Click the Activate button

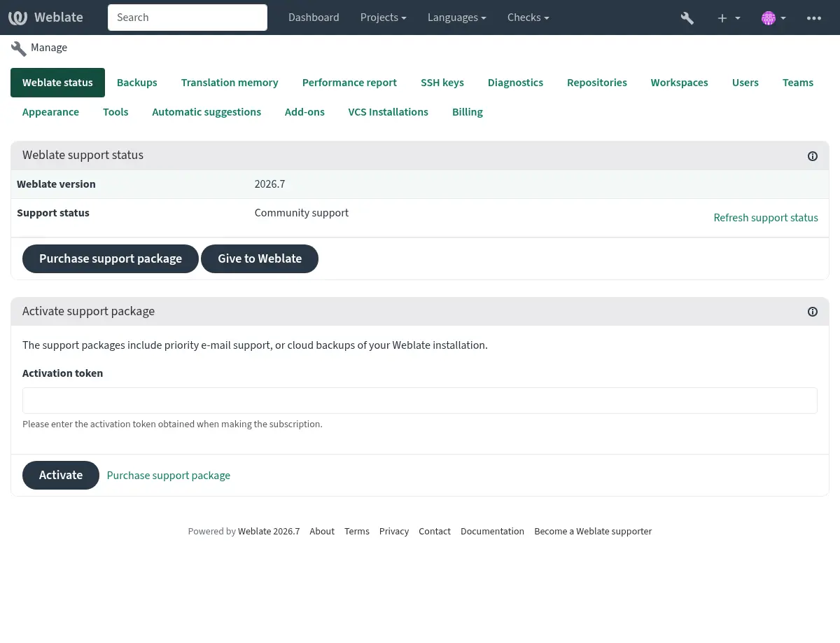click(x=61, y=475)
